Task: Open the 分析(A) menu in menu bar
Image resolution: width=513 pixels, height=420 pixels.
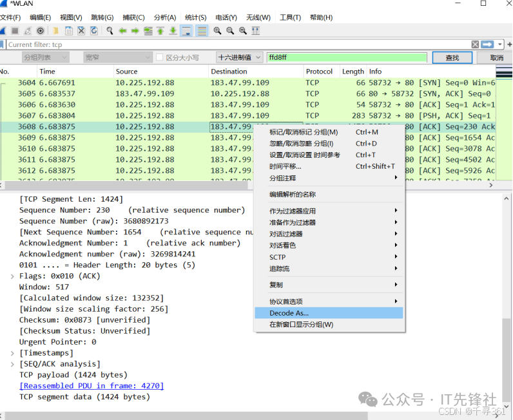Action: (165, 17)
